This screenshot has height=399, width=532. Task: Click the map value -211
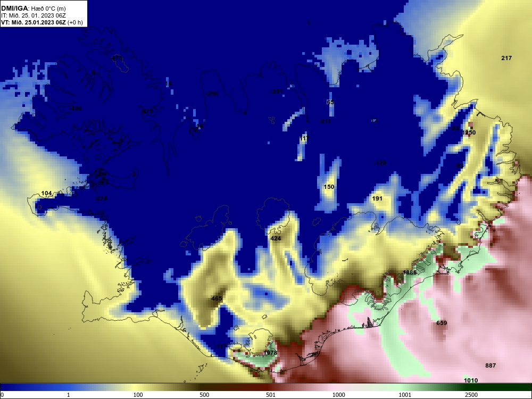pyautogui.click(x=325, y=121)
